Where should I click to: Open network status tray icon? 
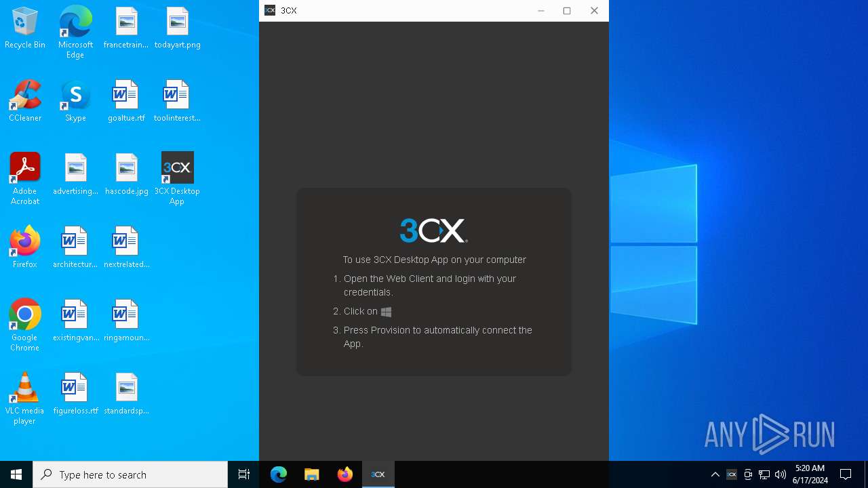764,474
